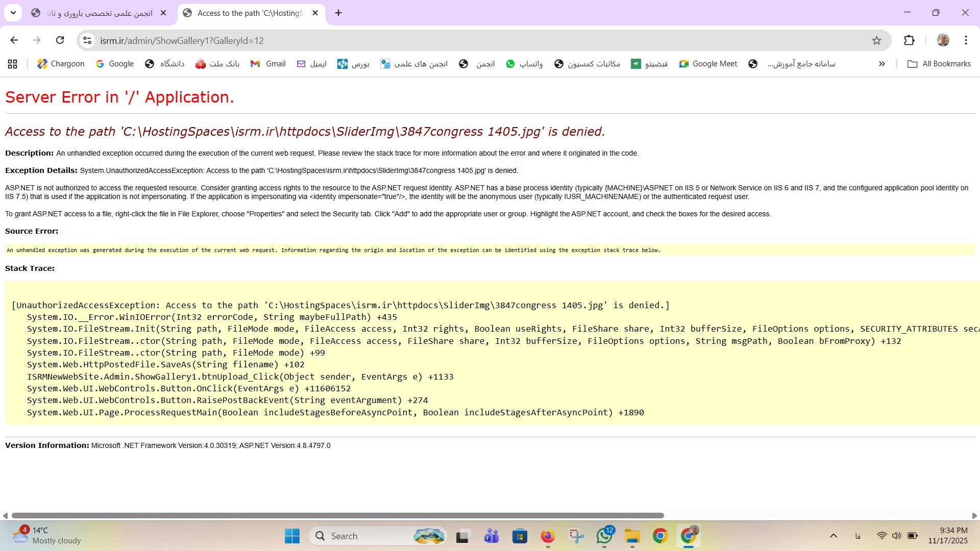Screen dimensions: 980x551
Task: Open Chrome three-dot menu
Action: click(966, 40)
